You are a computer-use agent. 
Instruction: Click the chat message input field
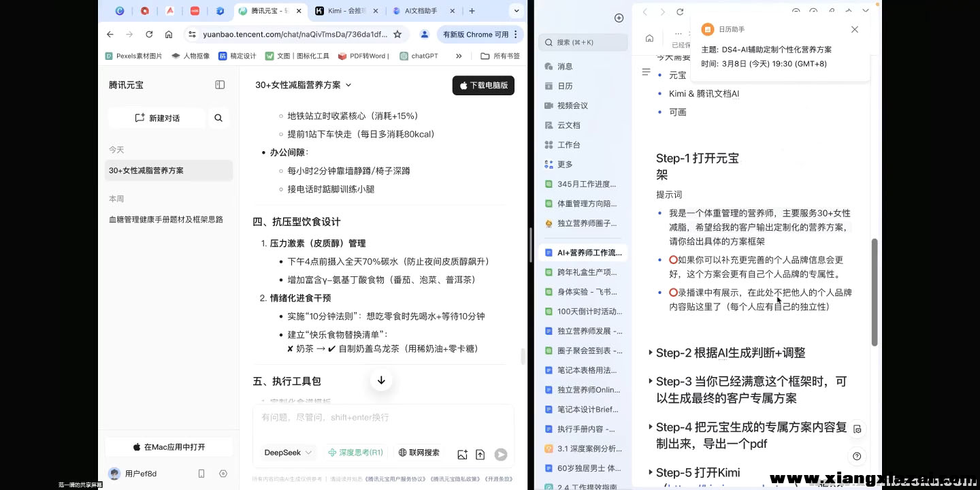(x=383, y=418)
